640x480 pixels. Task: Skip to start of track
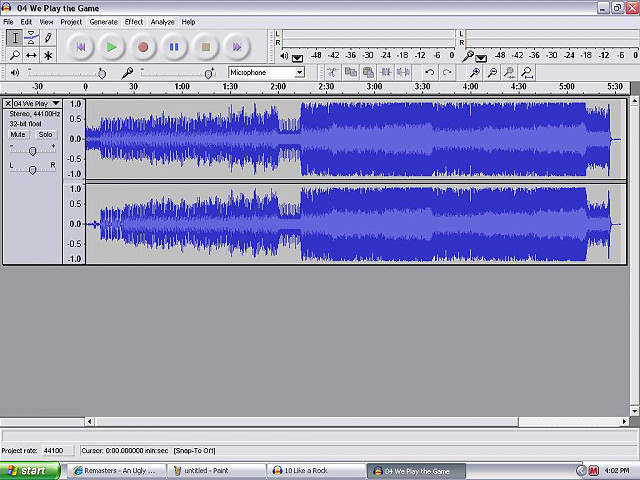[x=80, y=47]
